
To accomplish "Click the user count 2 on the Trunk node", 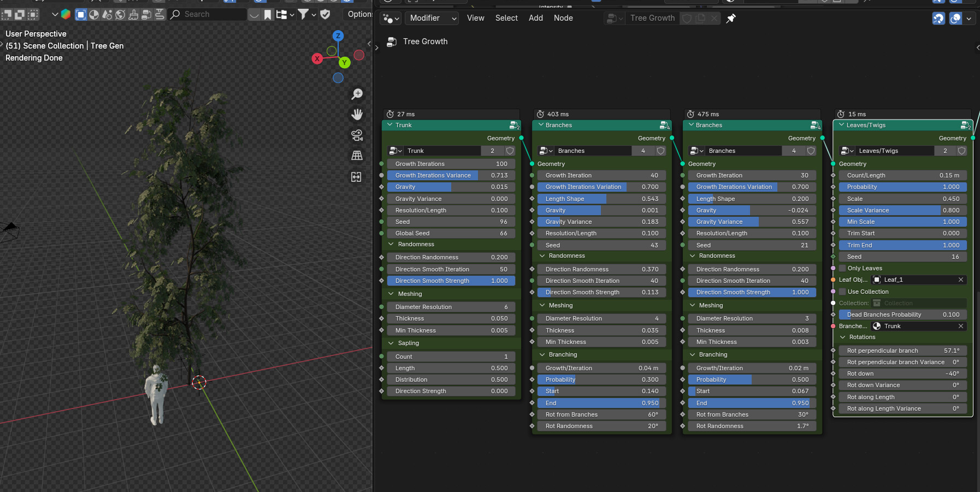I will tap(493, 151).
